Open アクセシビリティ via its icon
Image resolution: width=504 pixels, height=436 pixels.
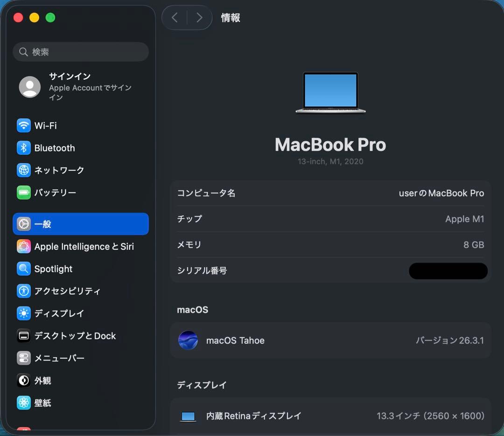coord(23,291)
